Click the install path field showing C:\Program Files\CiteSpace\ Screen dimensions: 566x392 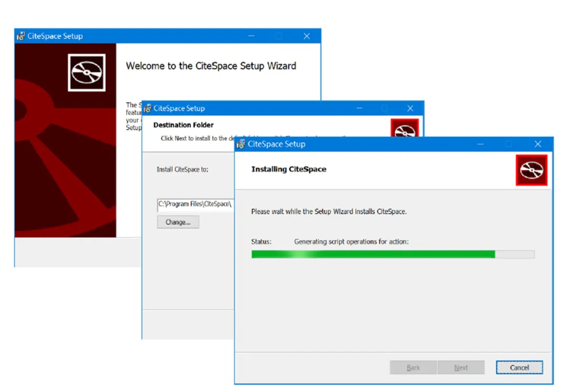tap(195, 204)
